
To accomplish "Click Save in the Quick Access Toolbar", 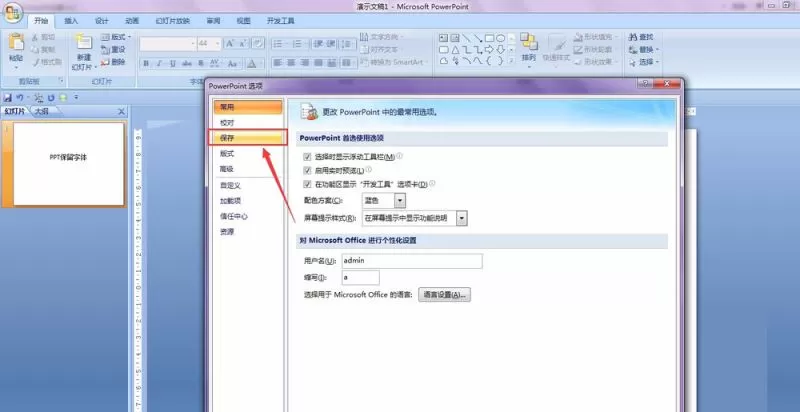I will coord(8,97).
